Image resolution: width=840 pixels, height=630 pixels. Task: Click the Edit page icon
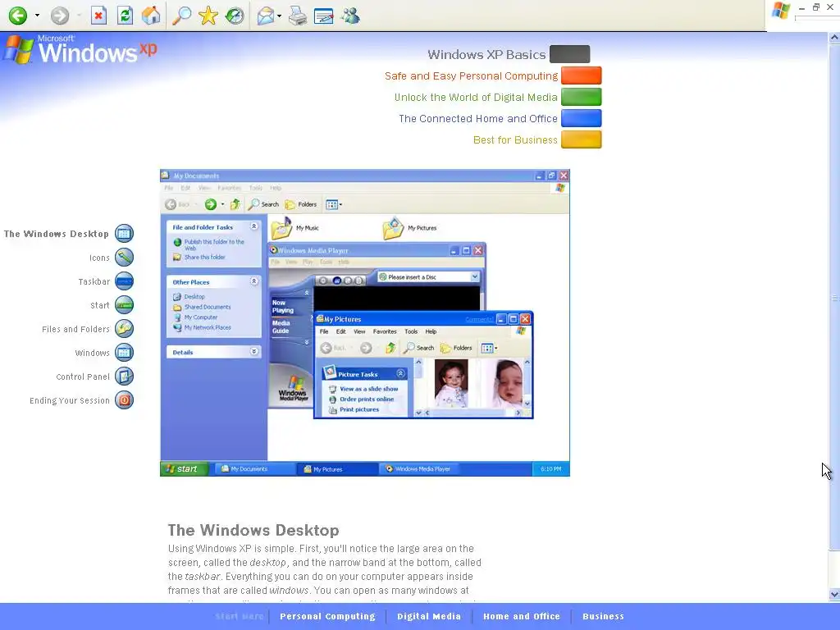click(323, 16)
